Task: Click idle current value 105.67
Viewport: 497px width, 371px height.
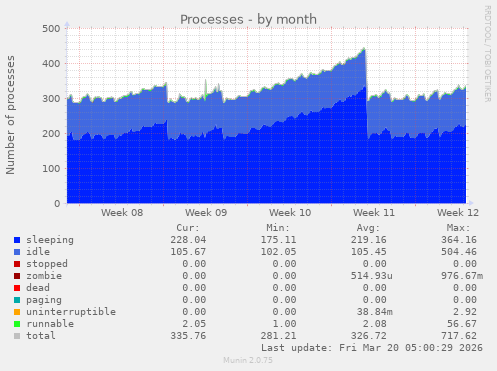Action: coord(188,252)
